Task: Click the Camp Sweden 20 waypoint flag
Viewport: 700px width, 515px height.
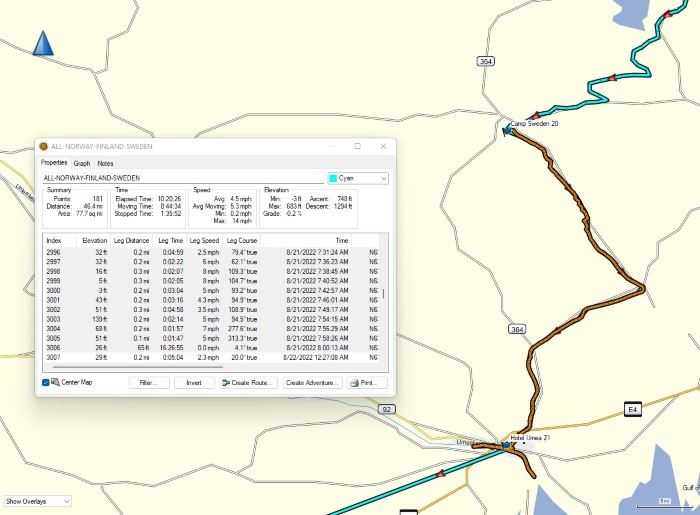Action: [506, 131]
